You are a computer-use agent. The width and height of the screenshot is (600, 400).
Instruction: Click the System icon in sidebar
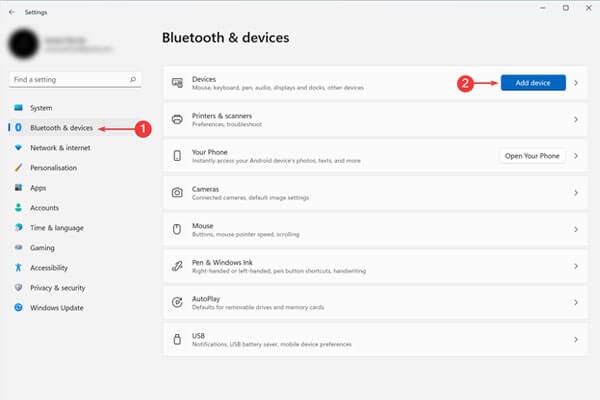tap(18, 108)
